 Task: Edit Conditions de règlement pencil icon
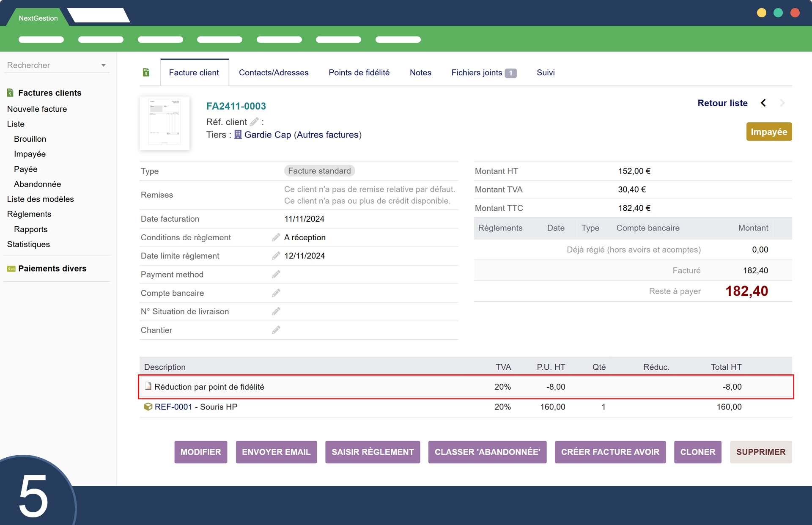[x=276, y=237]
